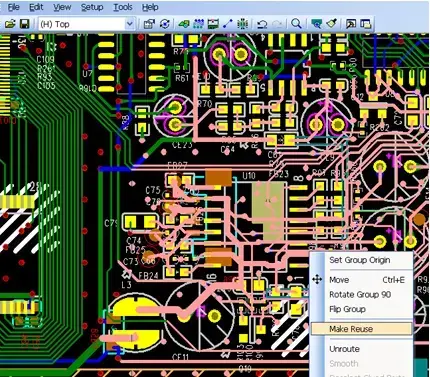Save the design with the floppy icon
The image size is (430, 377).
click(x=25, y=24)
